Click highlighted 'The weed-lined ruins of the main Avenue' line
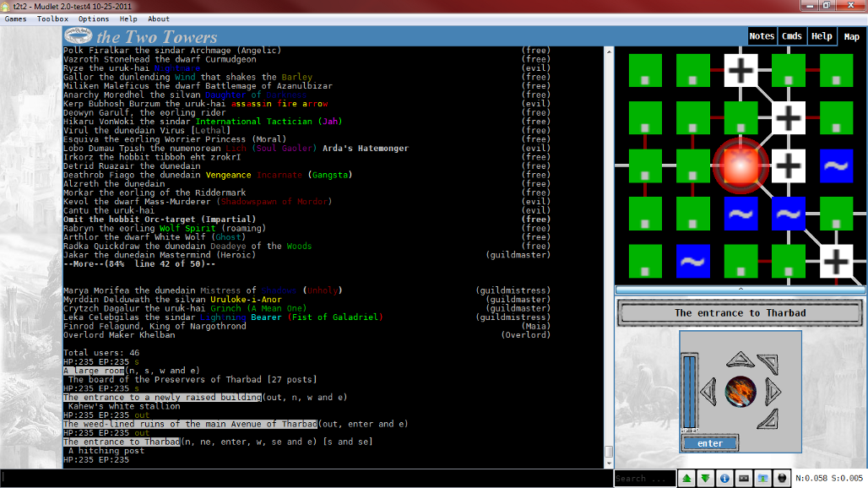This screenshot has width=868, height=488. click(x=190, y=424)
